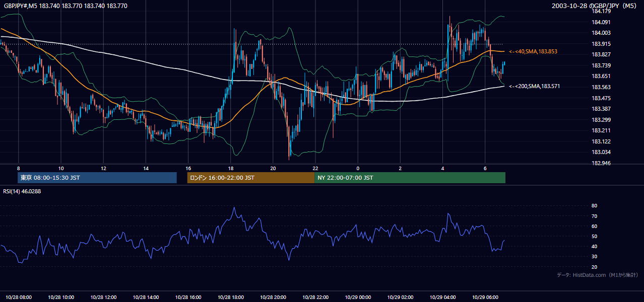Viewport: 644px width, 302px height.
Task: Click the 10/29 00:00 date label
Action: (358, 297)
